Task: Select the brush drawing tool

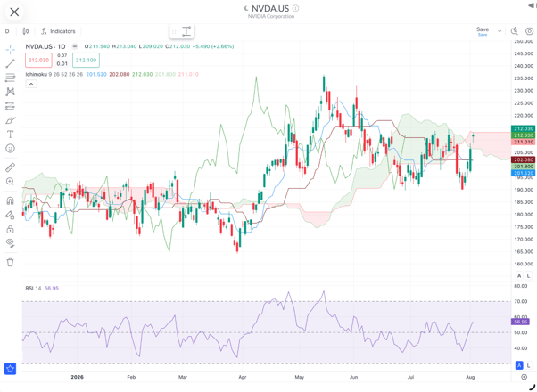Action: (11, 120)
